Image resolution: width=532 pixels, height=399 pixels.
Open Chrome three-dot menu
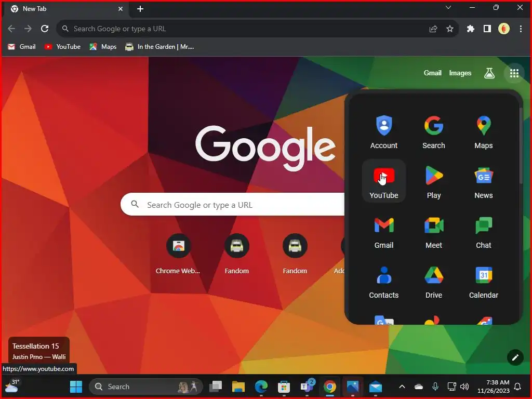tap(521, 29)
